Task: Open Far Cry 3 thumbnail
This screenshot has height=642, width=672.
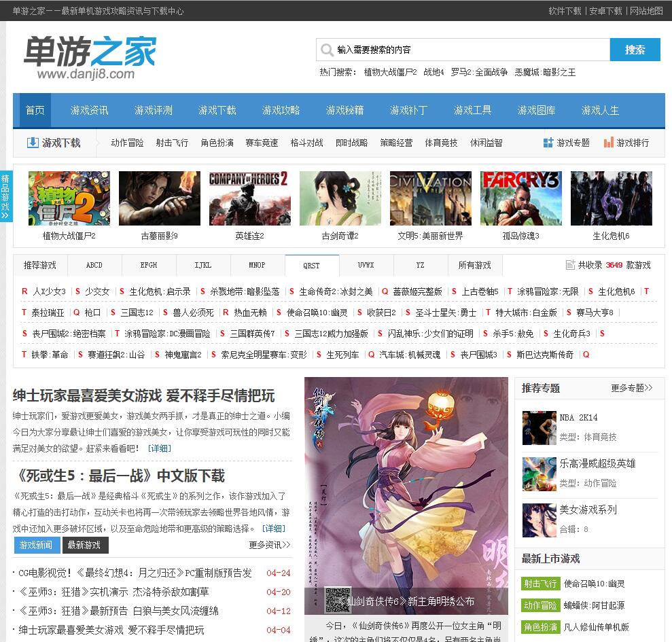Action: 521,198
